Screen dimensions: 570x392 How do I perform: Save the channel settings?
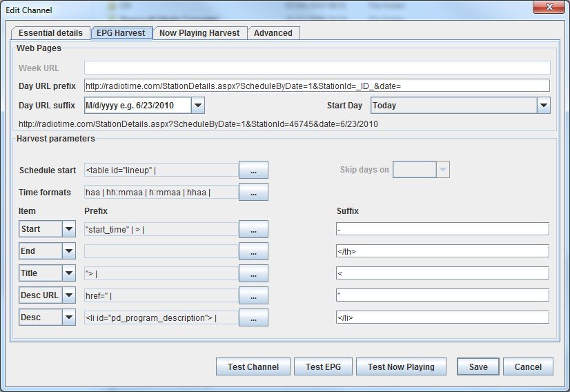tap(478, 367)
